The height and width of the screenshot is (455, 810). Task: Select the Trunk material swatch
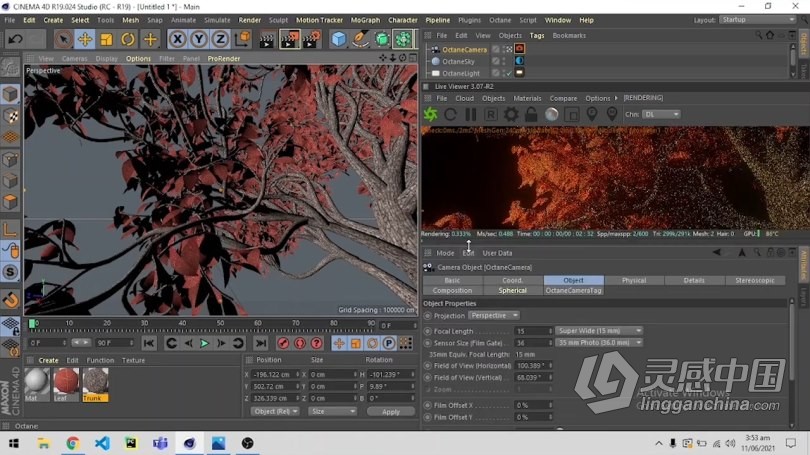[96, 384]
